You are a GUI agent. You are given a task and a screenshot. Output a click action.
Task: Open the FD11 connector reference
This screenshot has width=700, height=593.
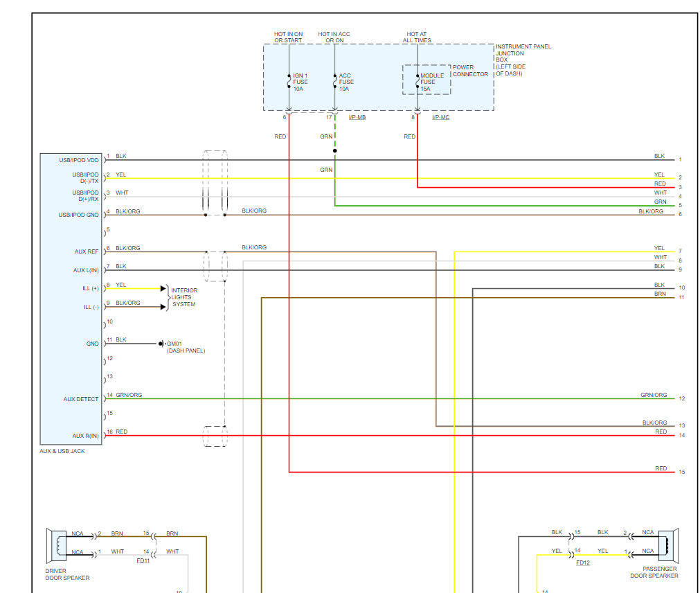point(143,560)
